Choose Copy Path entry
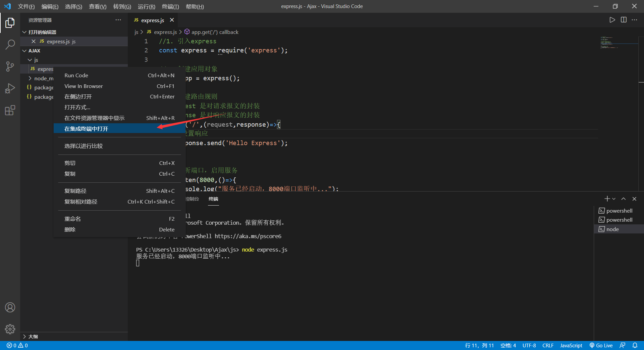Image resolution: width=644 pixels, height=350 pixels. click(119, 191)
